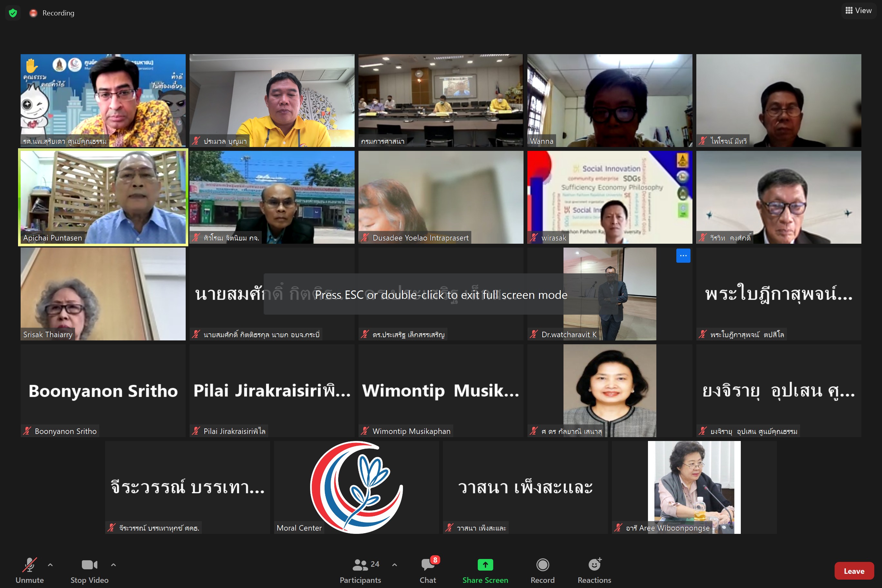Click muted mic icon beside วีรวิท คงศักดิ์
Viewport: 882px width, 588px height.
click(703, 238)
